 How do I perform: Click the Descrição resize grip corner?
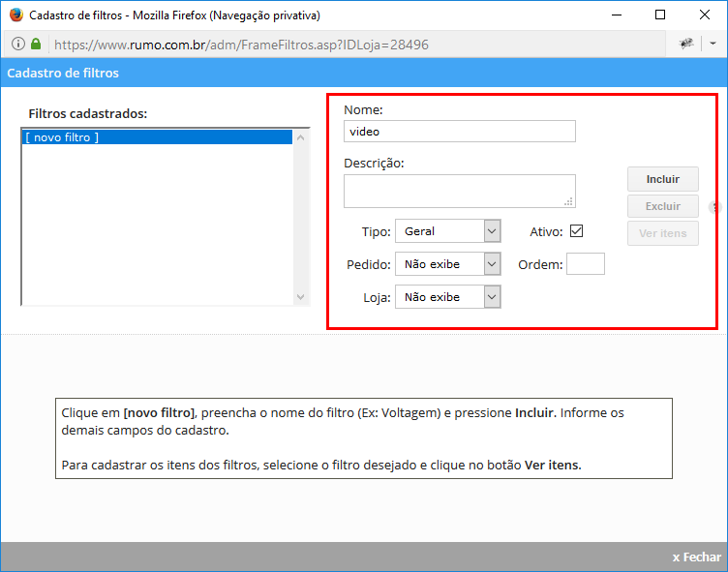click(x=569, y=201)
